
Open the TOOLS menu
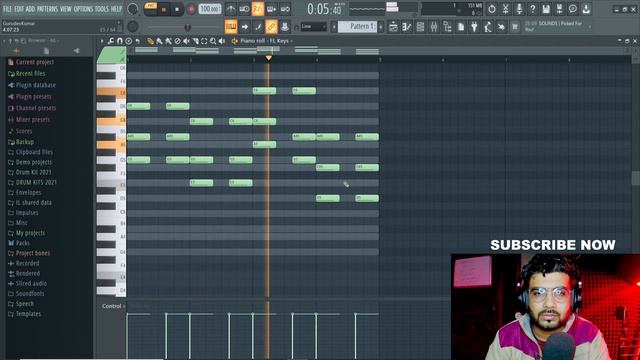click(102, 9)
